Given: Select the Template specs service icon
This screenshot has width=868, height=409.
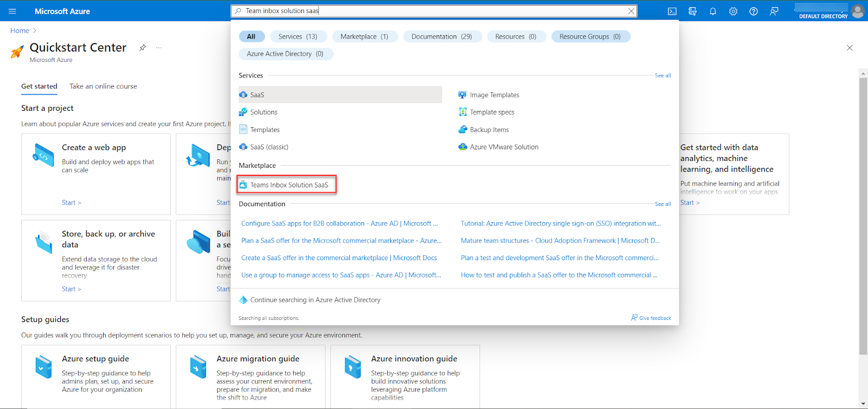Looking at the screenshot, I should [x=463, y=112].
